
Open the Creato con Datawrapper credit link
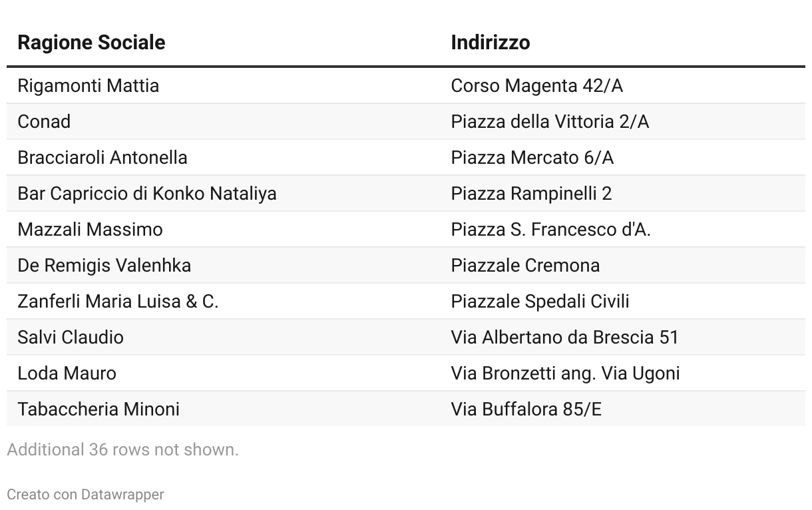(85, 495)
